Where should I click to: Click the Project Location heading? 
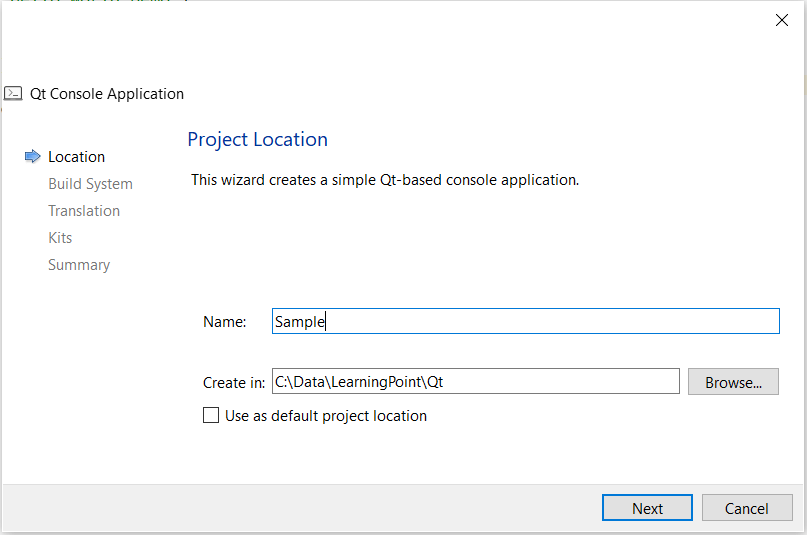[257, 139]
